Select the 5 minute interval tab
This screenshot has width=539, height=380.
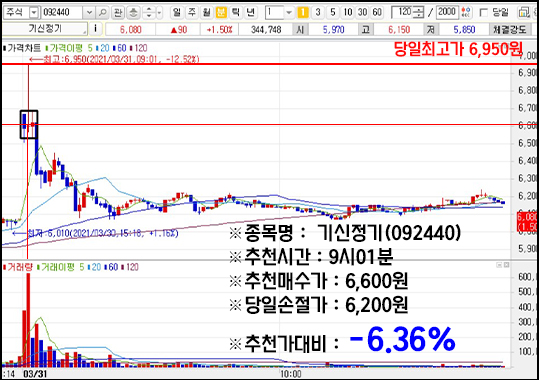point(332,13)
